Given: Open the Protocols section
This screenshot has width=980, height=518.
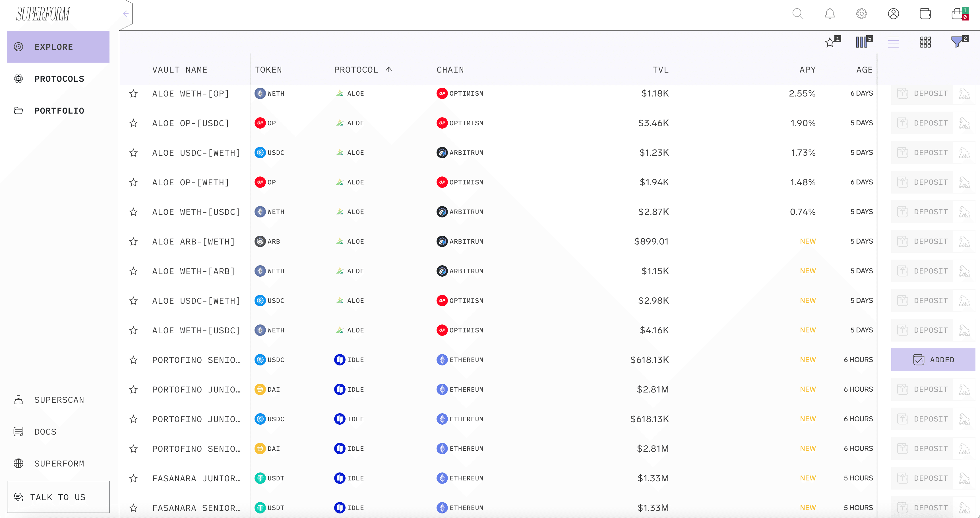Looking at the screenshot, I should 58,79.
